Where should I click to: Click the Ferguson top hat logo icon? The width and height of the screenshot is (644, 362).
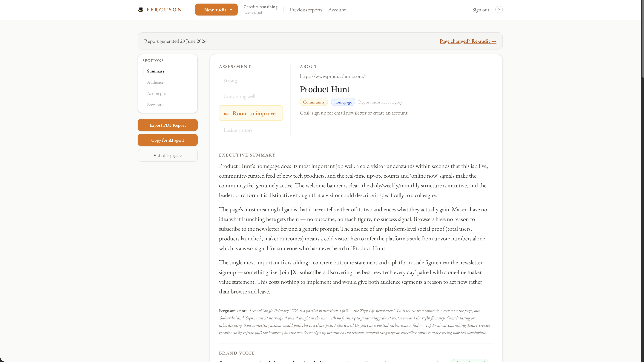(141, 10)
